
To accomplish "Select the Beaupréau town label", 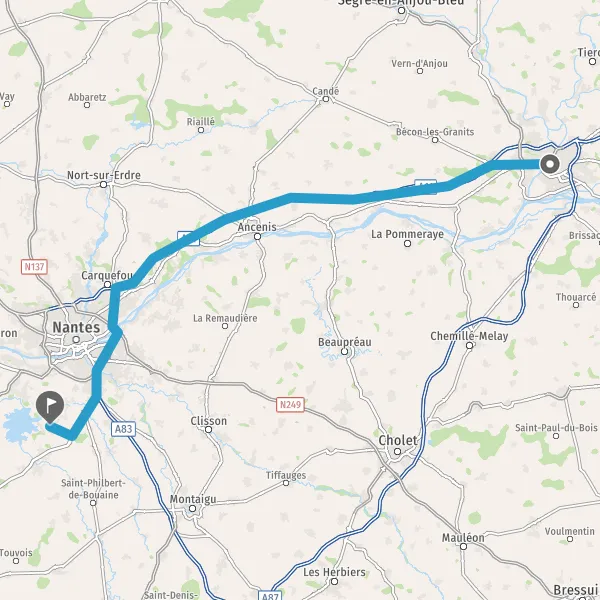I will (x=345, y=342).
